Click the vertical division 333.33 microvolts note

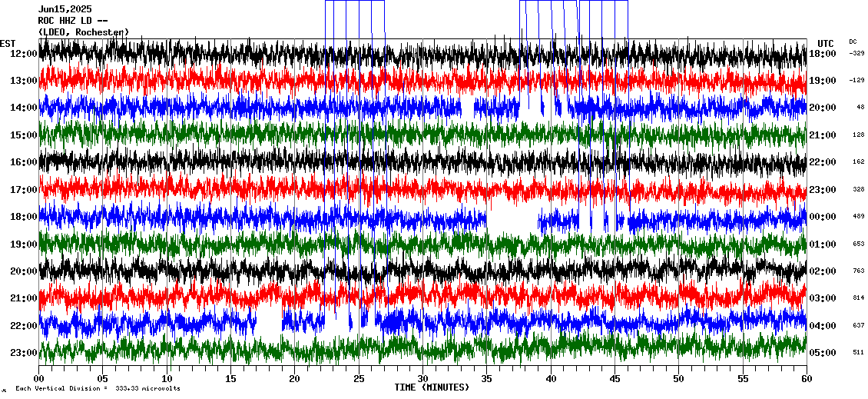[98, 389]
